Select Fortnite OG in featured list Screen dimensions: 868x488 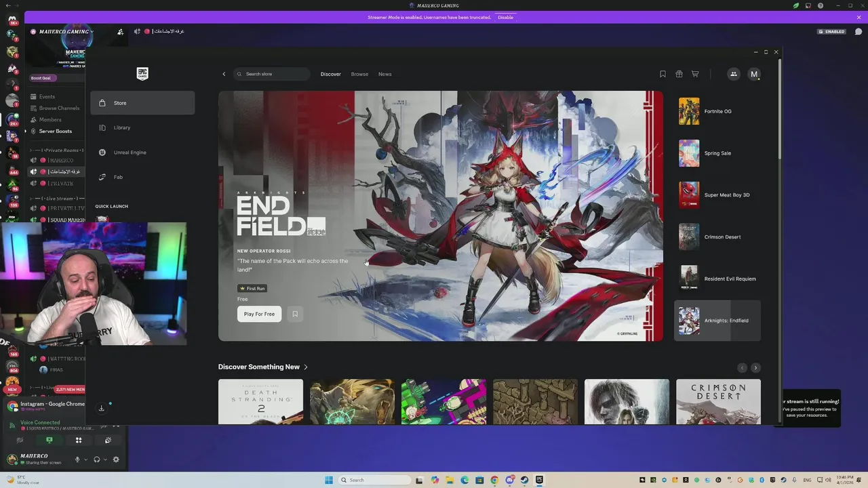(717, 111)
